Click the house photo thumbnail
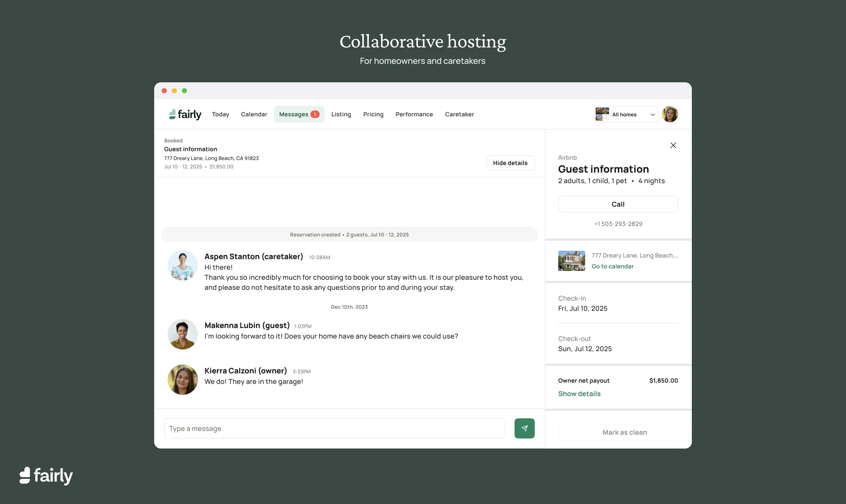 571,261
